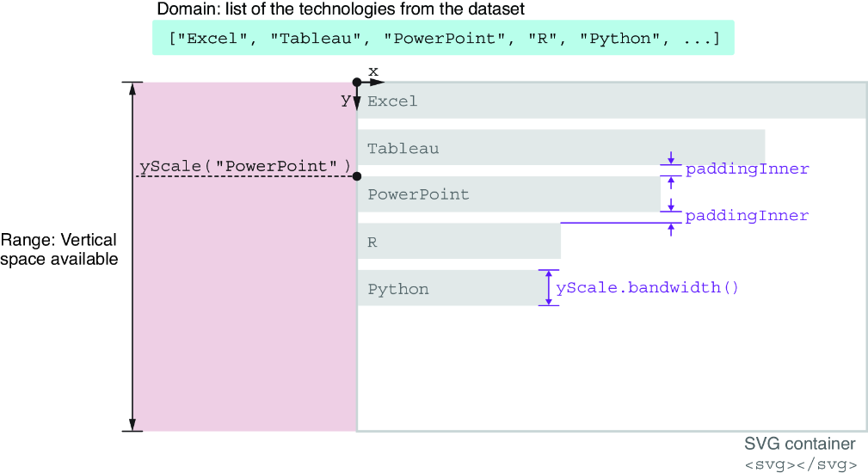Click the yScale("PowerPoint") text
Image resolution: width=868 pixels, height=473 pixels.
pos(245,166)
